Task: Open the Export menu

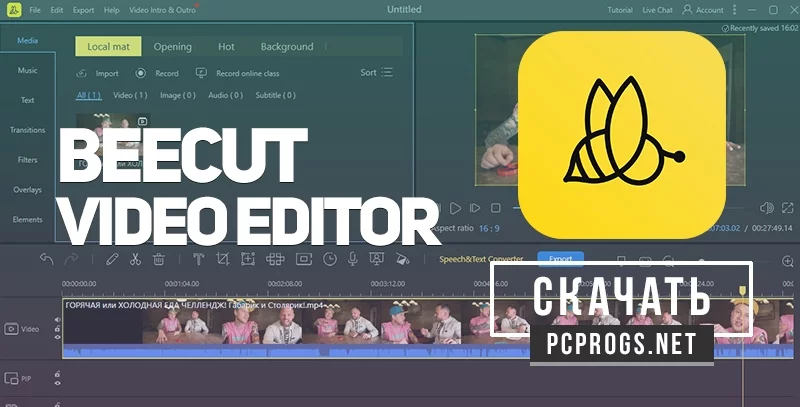Action: [x=83, y=10]
